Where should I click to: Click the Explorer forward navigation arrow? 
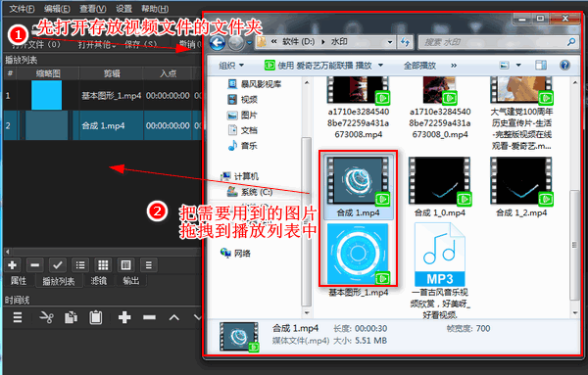coord(236,43)
